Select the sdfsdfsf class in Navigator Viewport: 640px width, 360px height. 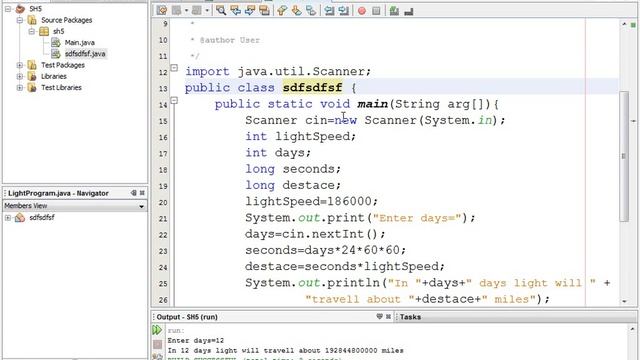point(42,218)
